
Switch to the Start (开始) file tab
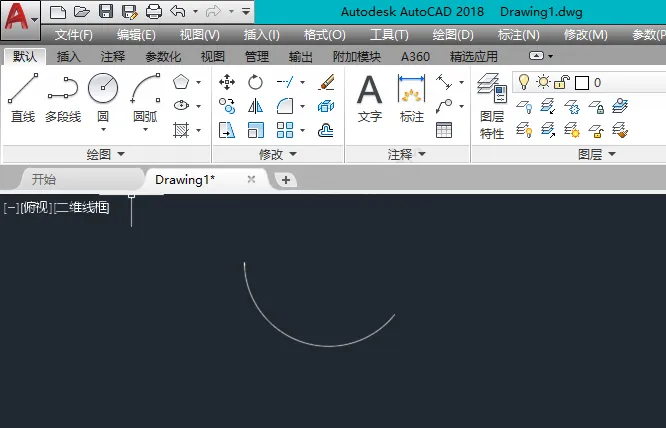tap(44, 179)
